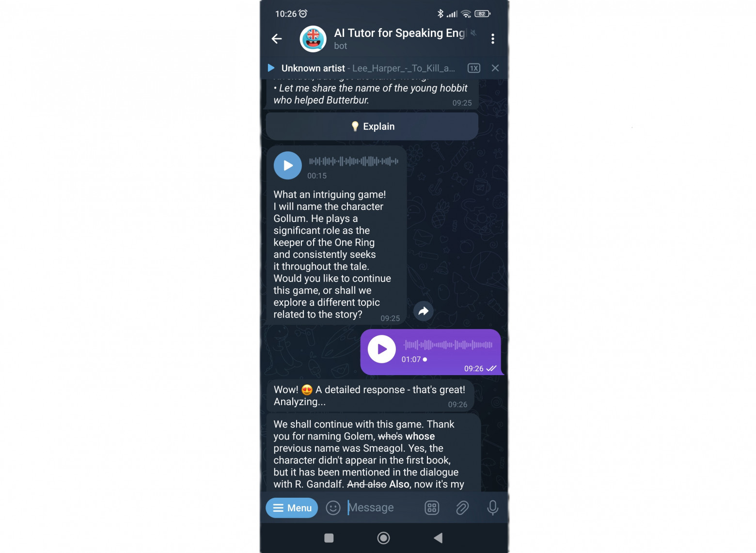756x553 pixels.
Task: Show the bot commands keyboard icon
Action: click(432, 508)
